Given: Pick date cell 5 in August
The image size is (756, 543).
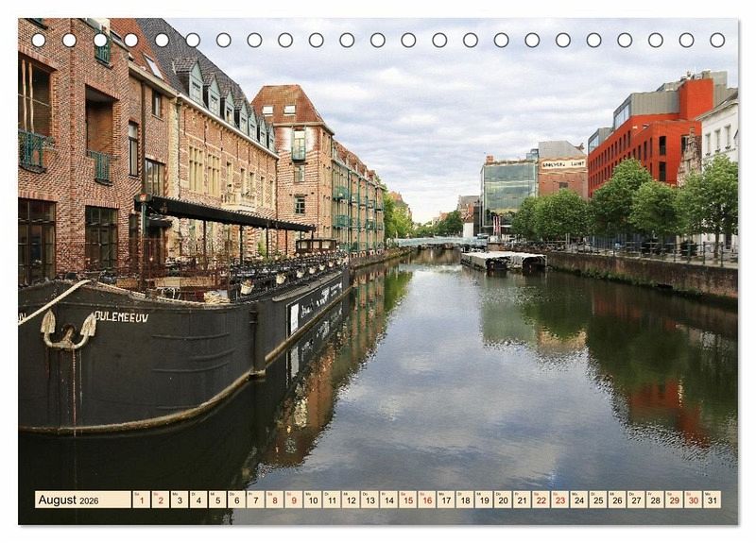Looking at the screenshot, I should click(217, 500).
